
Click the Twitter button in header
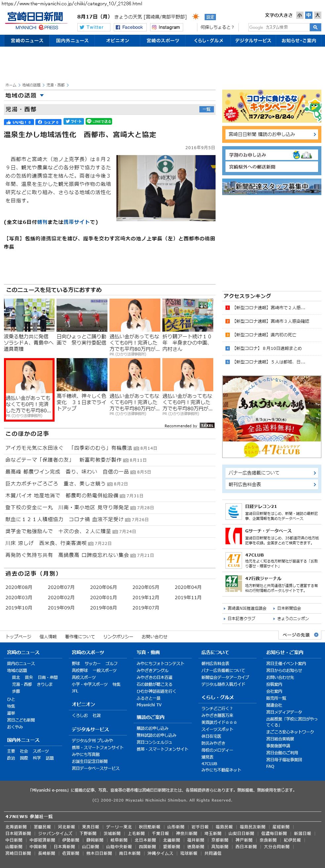94,27
